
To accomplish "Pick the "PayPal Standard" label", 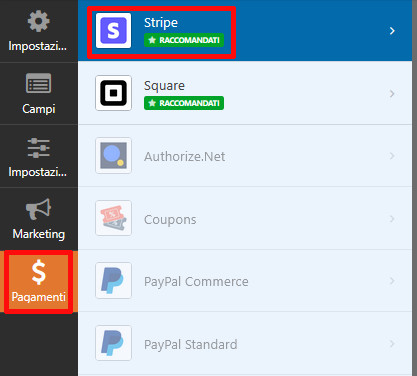I will (190, 344).
